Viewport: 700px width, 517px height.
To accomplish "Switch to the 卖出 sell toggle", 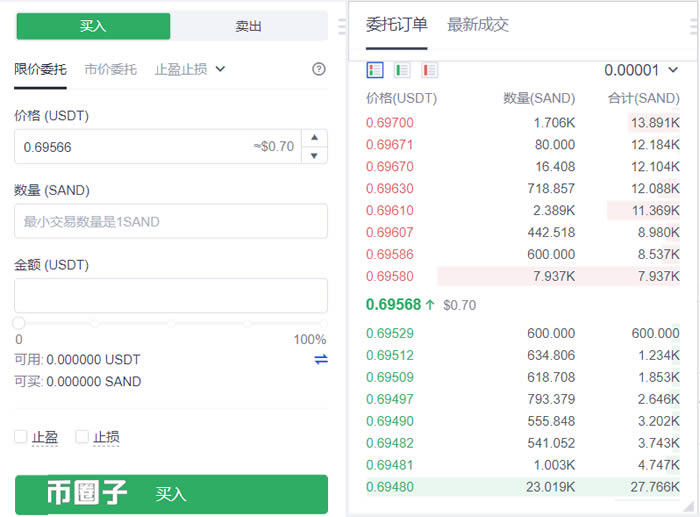I will (x=248, y=26).
